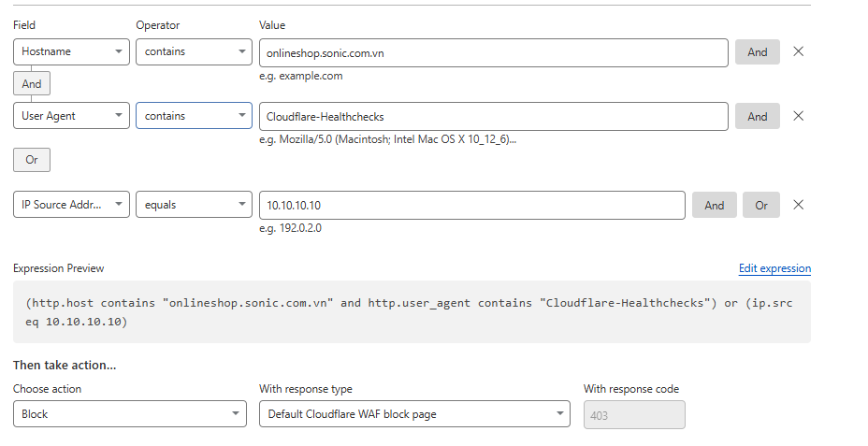This screenshot has width=868, height=446.
Task: Delete the IP Source Address rule row
Action: 798,206
